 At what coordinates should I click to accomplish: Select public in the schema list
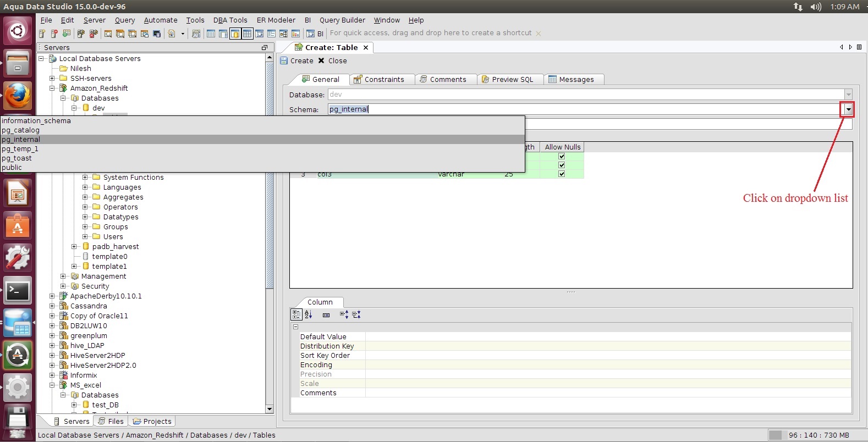coord(262,168)
